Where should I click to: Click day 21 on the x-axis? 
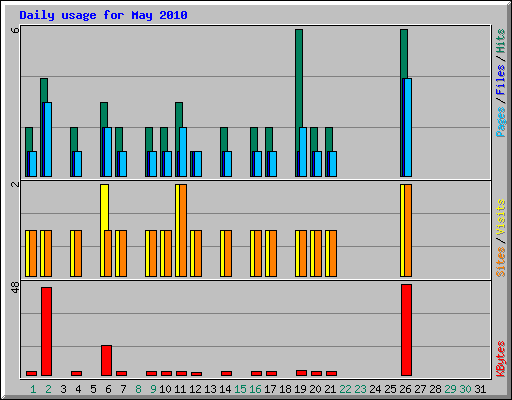pos(330,389)
